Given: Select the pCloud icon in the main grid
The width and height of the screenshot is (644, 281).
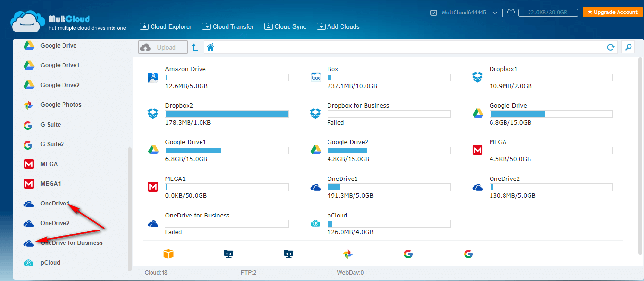Looking at the screenshot, I should 316,224.
